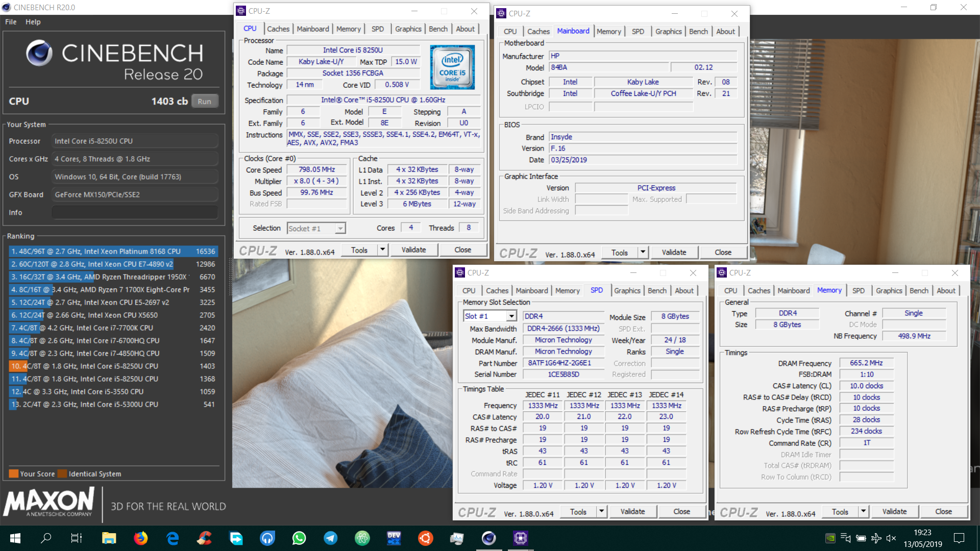Open Ubuntu from the taskbar
This screenshot has width=980, height=551.
click(426, 538)
